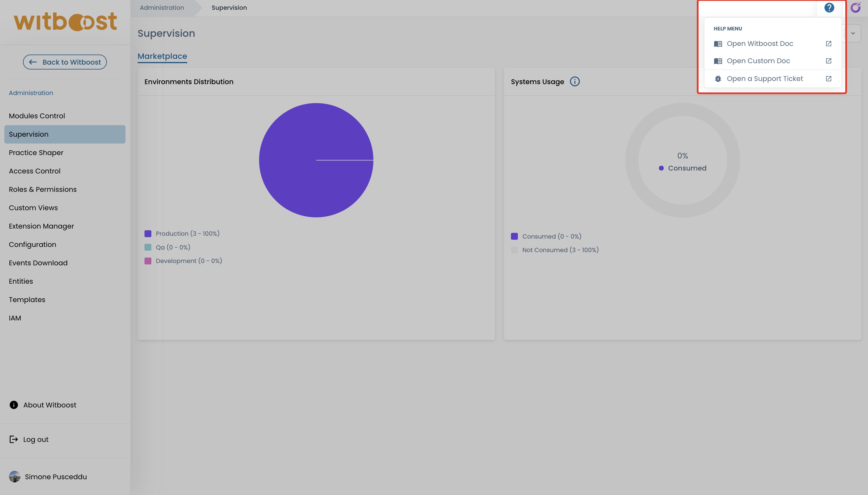Image resolution: width=868 pixels, height=495 pixels.
Task: Expand the dropdown chevron at top right
Action: [x=853, y=33]
